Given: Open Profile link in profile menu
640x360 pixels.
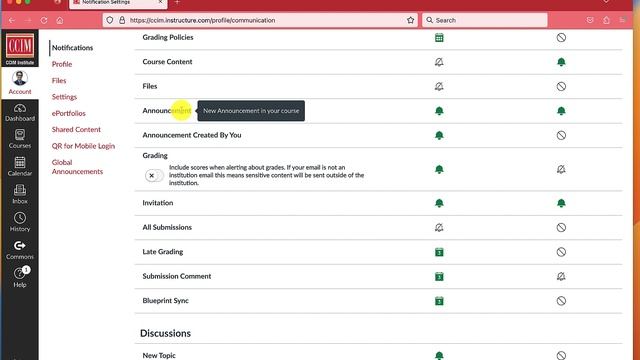Looking at the screenshot, I should tap(62, 64).
